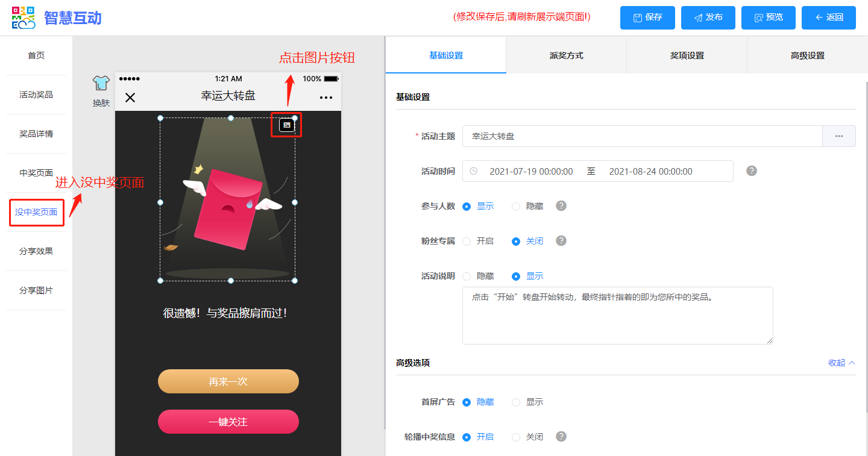The image size is (868, 456).
Task: Click the image replace icon on picture
Action: pos(287,125)
